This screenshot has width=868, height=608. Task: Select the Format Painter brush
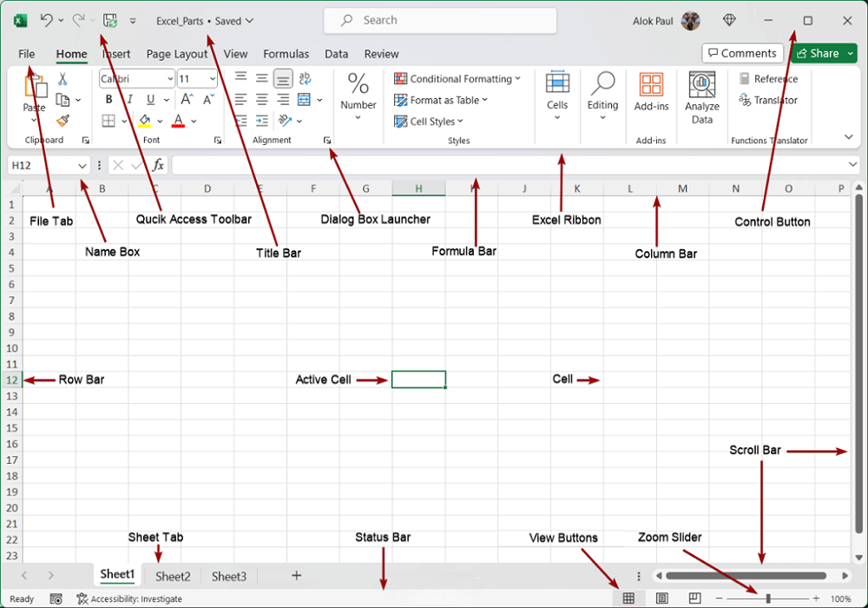point(62,121)
